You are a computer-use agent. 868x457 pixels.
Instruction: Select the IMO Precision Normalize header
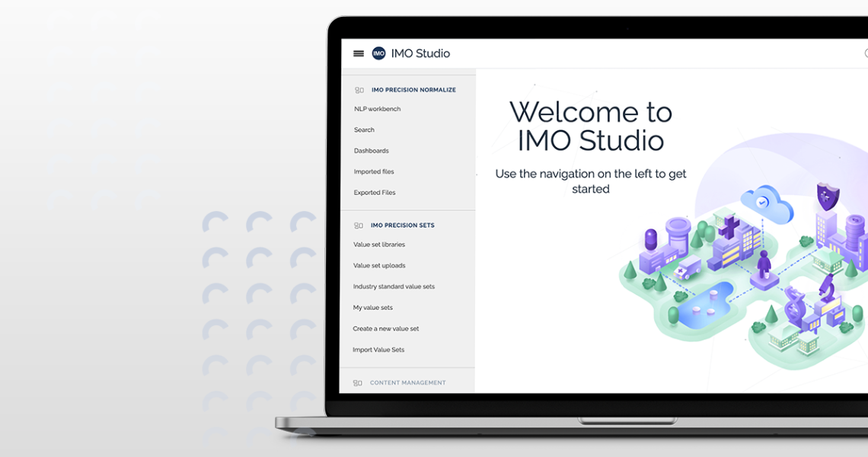pyautogui.click(x=413, y=90)
